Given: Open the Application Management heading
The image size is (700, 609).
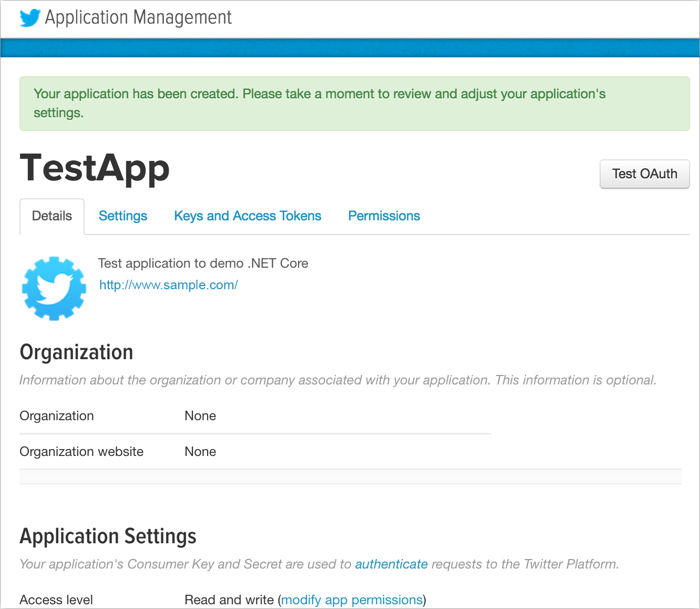Looking at the screenshot, I should click(138, 18).
